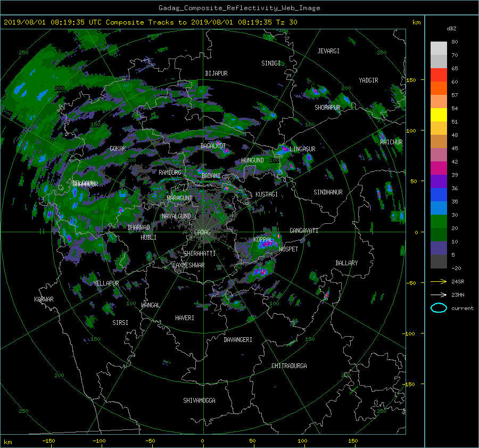The height and width of the screenshot is (448, 479).
Task: Select the GANGAVATI label
Action: click(304, 231)
